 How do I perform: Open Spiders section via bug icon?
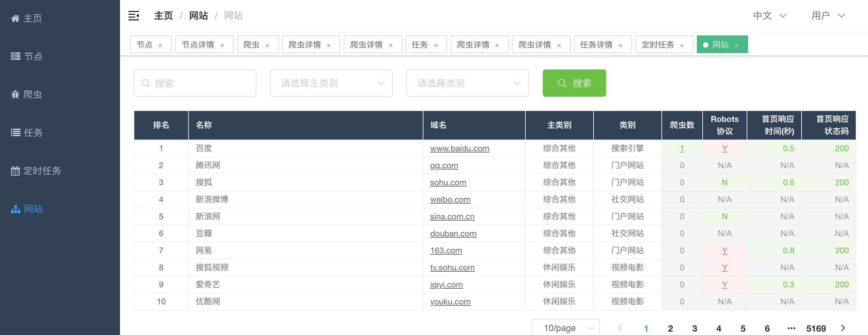pos(15,95)
